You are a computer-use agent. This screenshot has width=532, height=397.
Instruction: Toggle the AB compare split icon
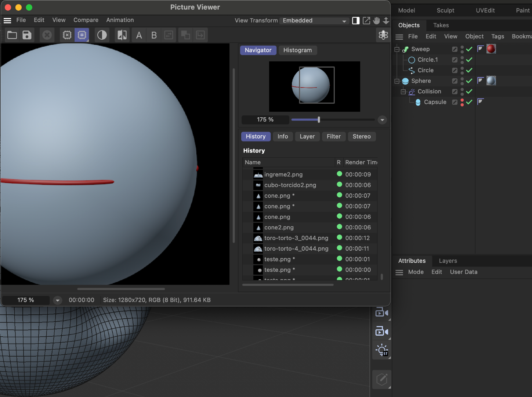(x=122, y=35)
